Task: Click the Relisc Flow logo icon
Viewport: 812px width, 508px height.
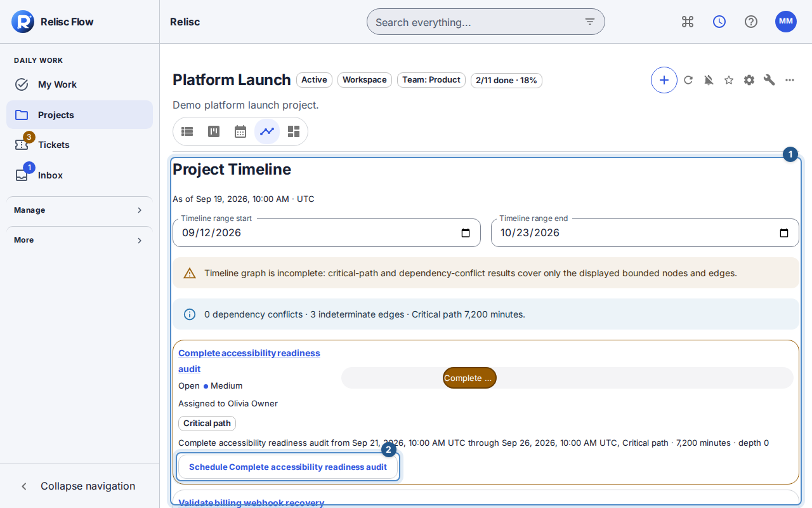Action: 22,22
